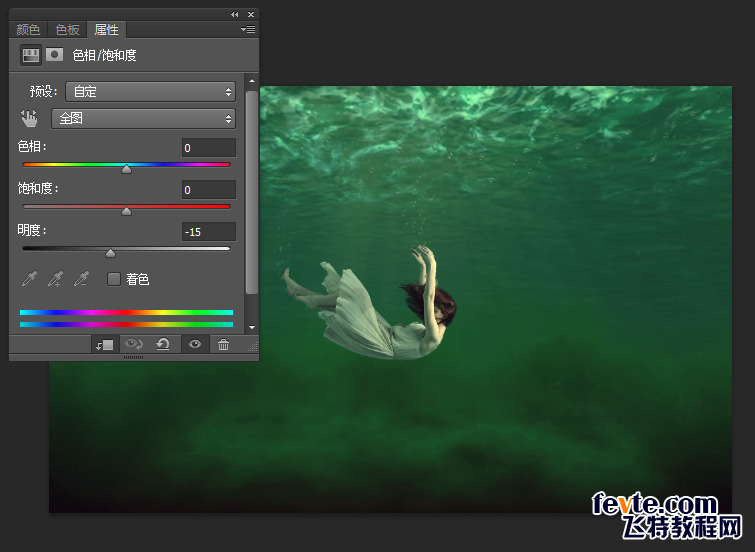Image resolution: width=755 pixels, height=552 pixels.
Task: Enable the 着色 colorize checkbox
Action: (x=114, y=279)
